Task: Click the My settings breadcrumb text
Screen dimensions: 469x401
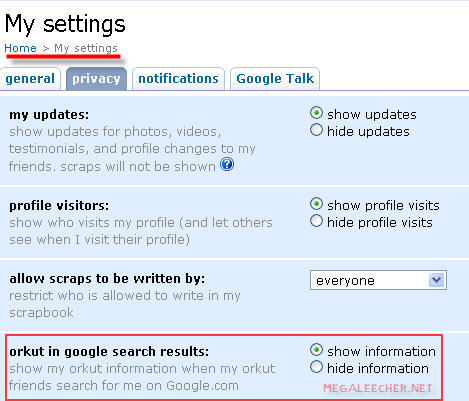Action: pyautogui.click(x=86, y=49)
